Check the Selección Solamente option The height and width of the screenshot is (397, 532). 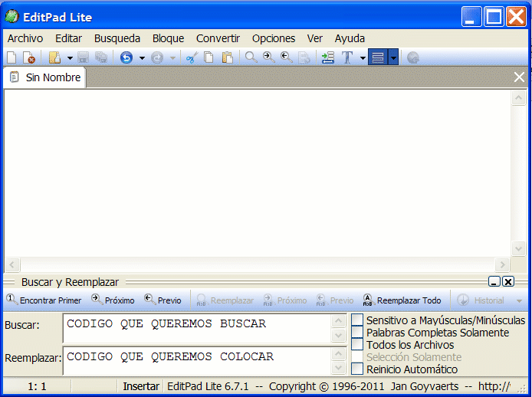pos(357,356)
